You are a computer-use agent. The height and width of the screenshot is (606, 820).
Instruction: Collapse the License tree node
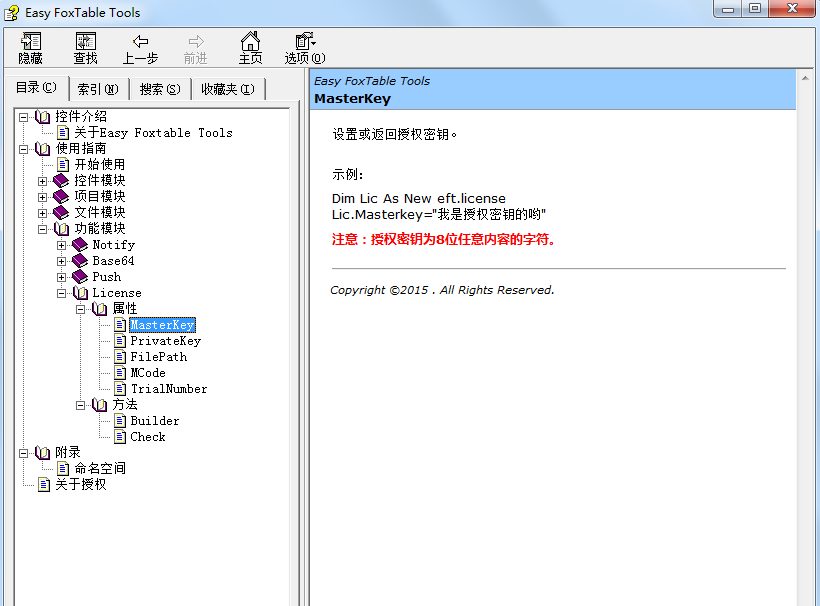tap(61, 293)
